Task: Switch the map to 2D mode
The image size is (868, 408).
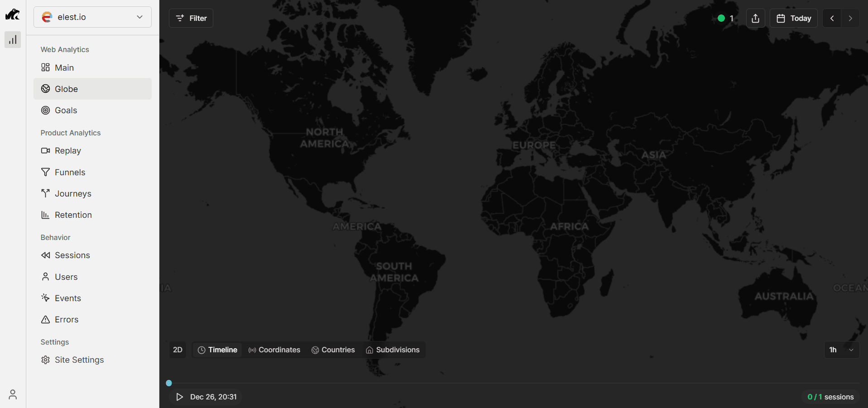Action: [x=177, y=350]
